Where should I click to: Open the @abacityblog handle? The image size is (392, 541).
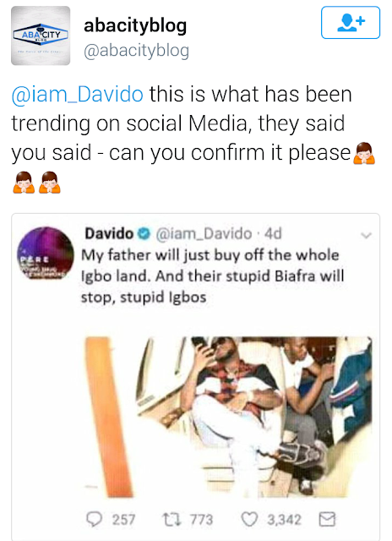tap(137, 51)
